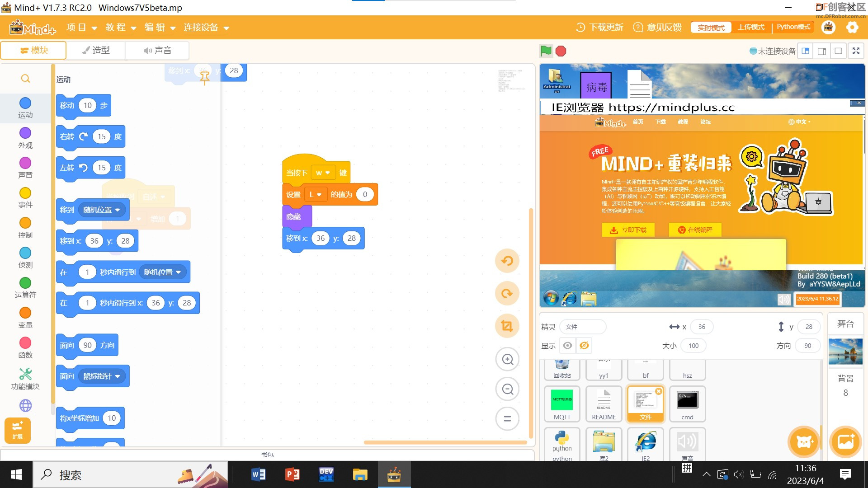868x488 pixels.
Task: Click the green flag run button
Action: click(x=546, y=51)
